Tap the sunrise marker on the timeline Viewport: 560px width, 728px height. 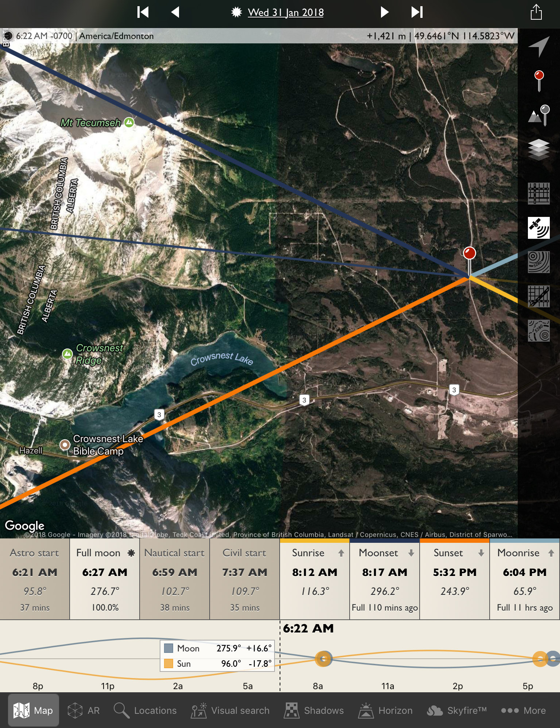tap(323, 659)
